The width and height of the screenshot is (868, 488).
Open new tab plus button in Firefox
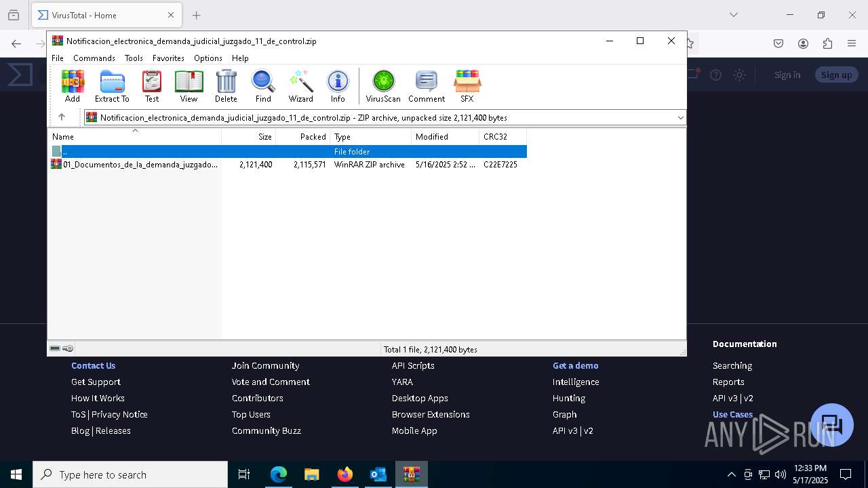(197, 15)
